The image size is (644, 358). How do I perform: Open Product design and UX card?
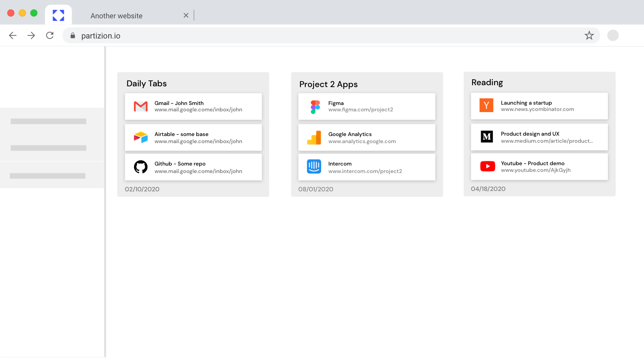tap(539, 137)
